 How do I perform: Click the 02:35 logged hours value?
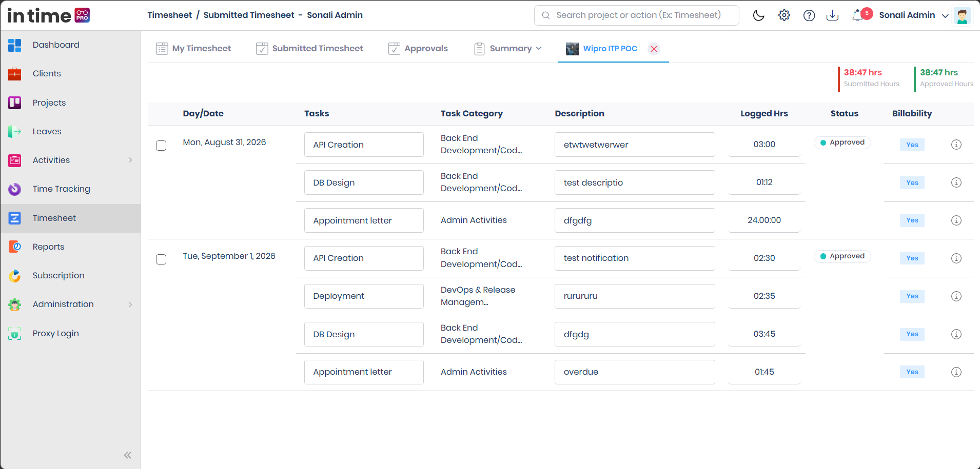764,296
